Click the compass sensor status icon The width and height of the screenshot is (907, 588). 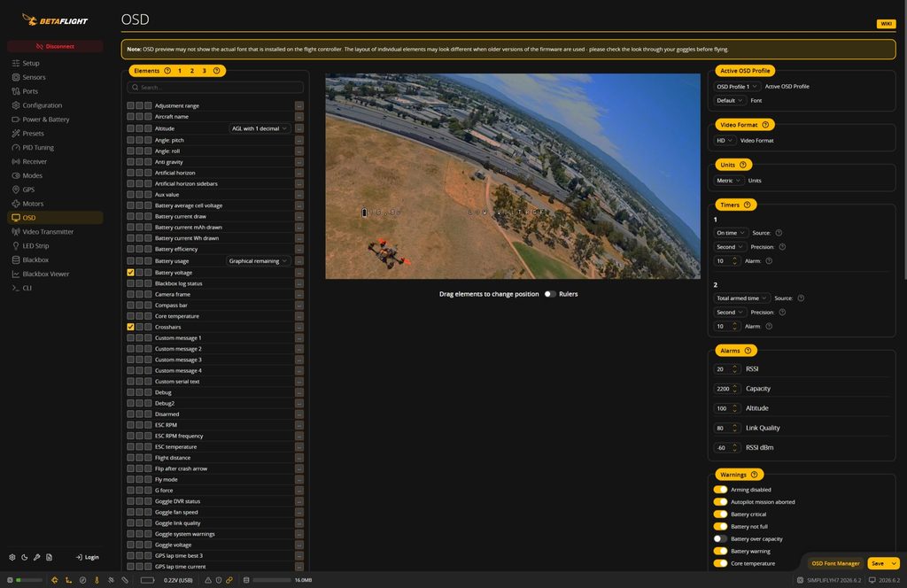[82, 580]
